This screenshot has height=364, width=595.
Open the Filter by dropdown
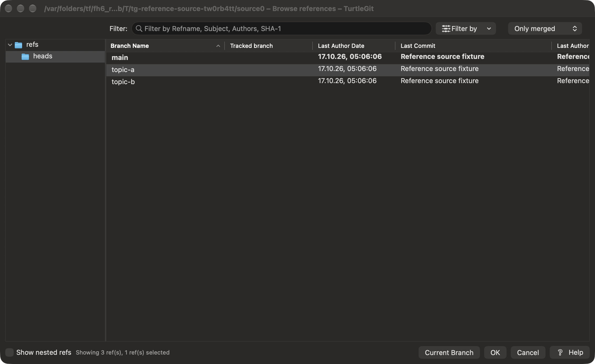tap(466, 28)
